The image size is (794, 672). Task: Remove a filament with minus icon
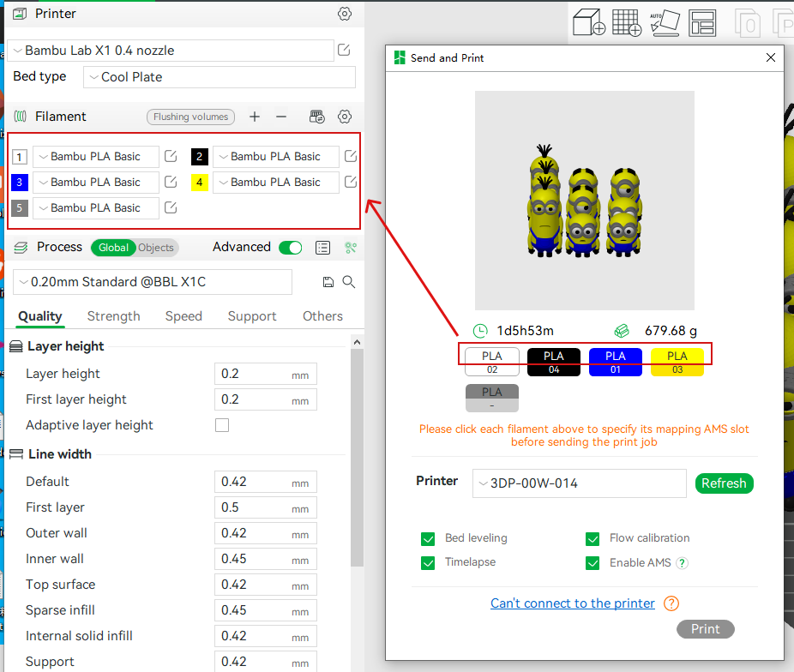pos(281,117)
